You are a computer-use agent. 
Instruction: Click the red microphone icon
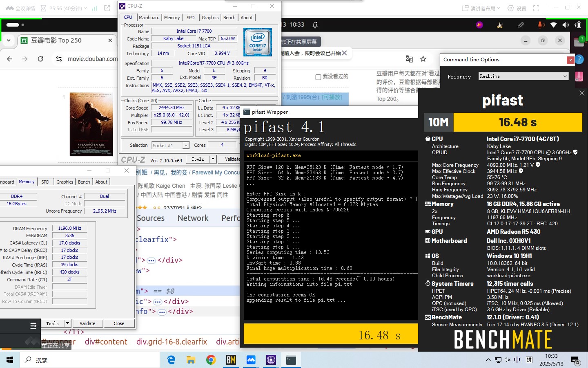[541, 25]
